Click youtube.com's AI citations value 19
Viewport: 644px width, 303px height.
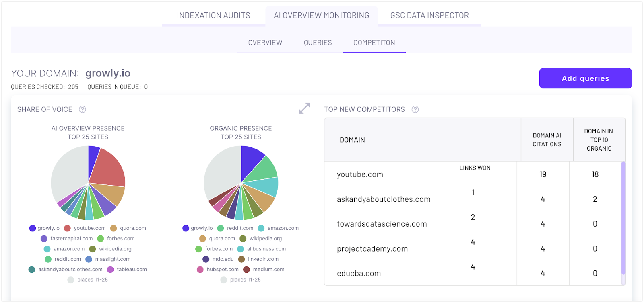[543, 174]
